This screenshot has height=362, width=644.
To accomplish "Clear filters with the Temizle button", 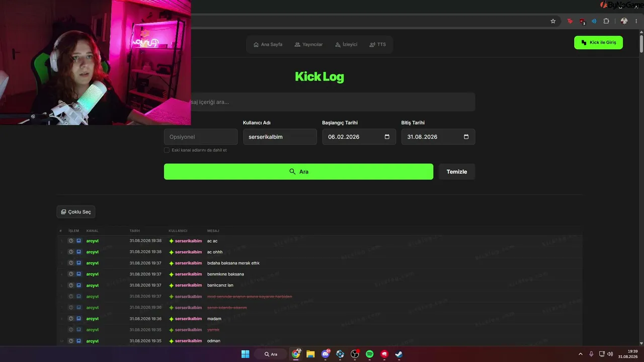I will pyautogui.click(x=457, y=171).
